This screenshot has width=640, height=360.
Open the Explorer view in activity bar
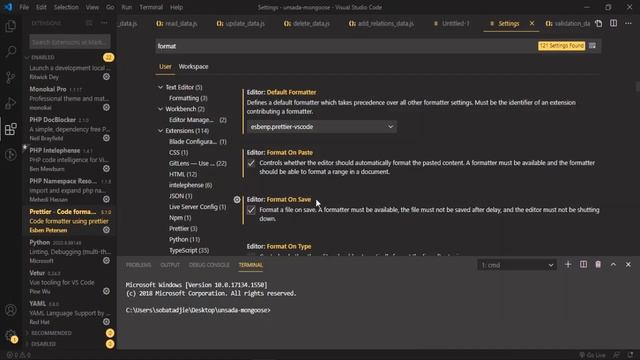click(x=11, y=26)
